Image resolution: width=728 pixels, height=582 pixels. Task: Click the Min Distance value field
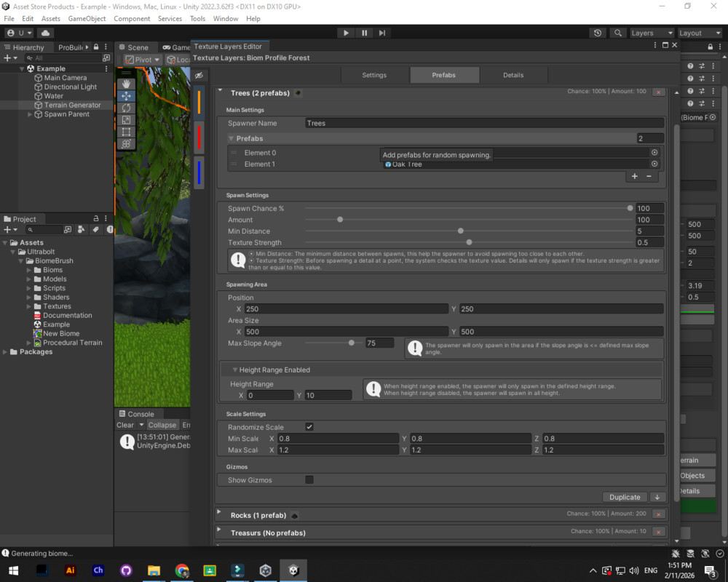649,231
